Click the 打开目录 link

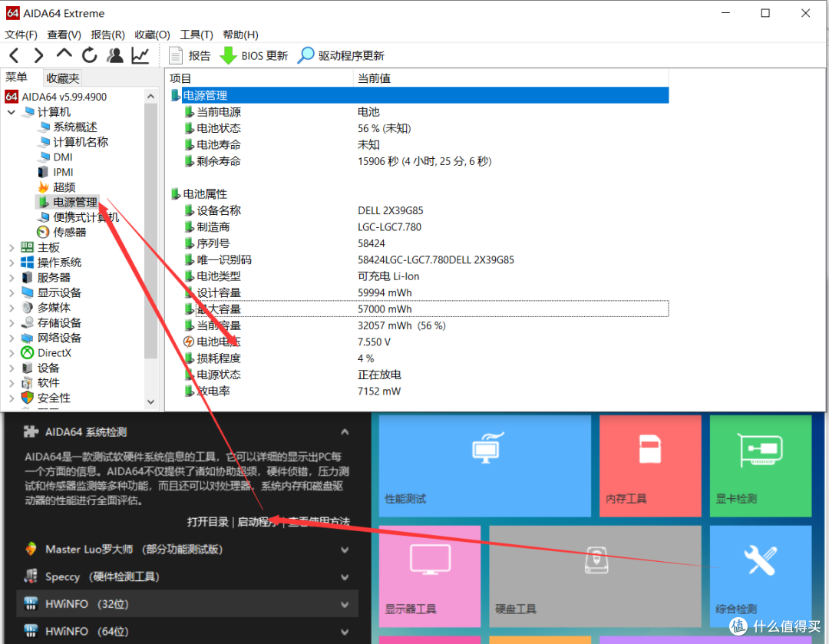click(208, 522)
